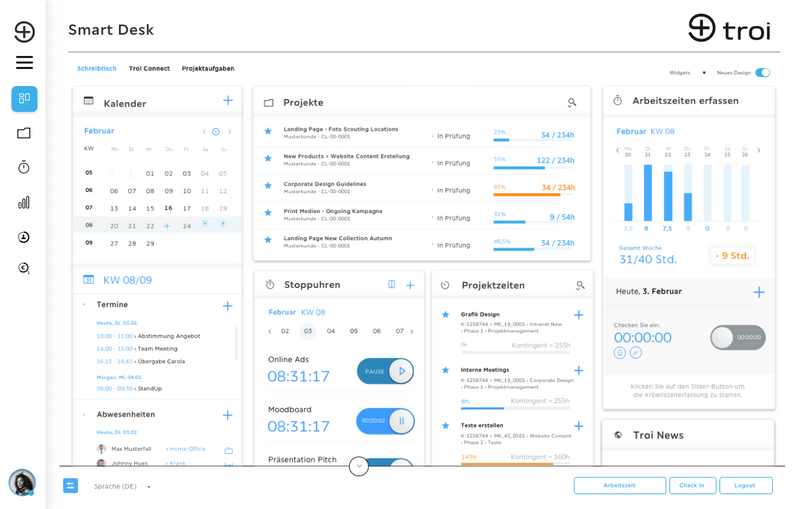The image size is (800, 509).
Task: Click the Termine list scrollbar
Action: (x=236, y=343)
